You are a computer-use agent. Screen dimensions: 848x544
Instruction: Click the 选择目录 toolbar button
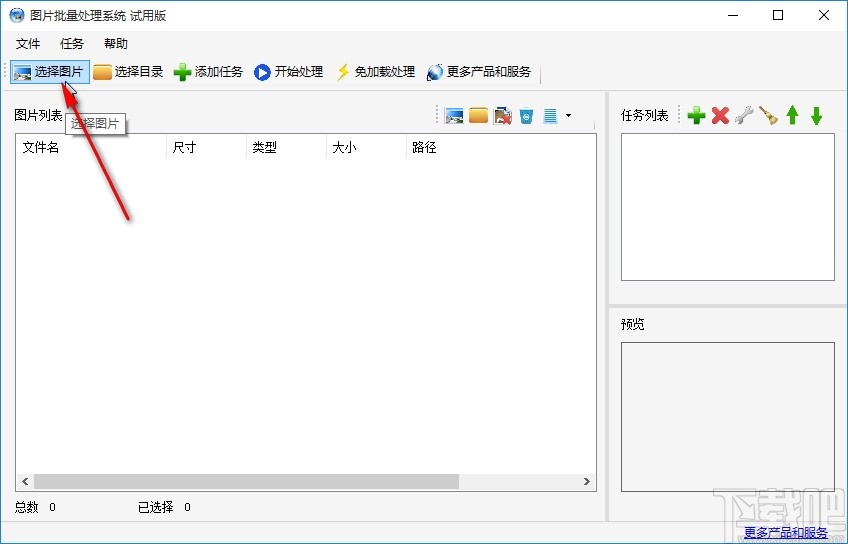click(128, 72)
